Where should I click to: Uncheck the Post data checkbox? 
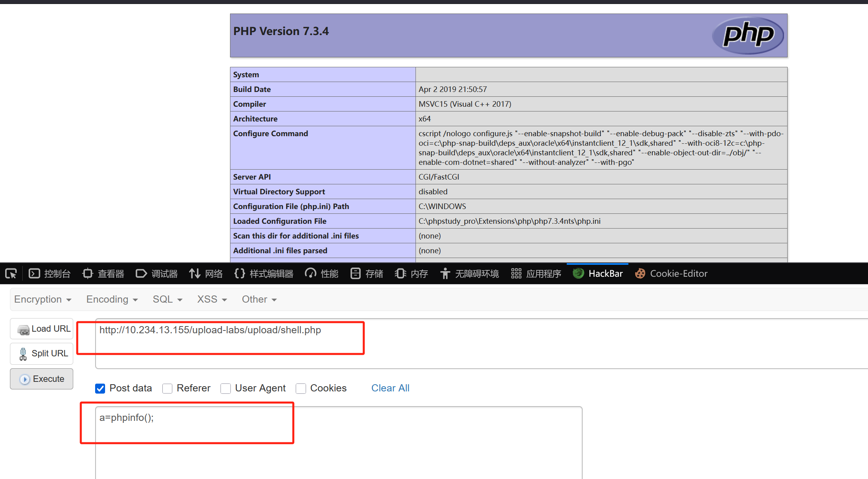tap(100, 388)
